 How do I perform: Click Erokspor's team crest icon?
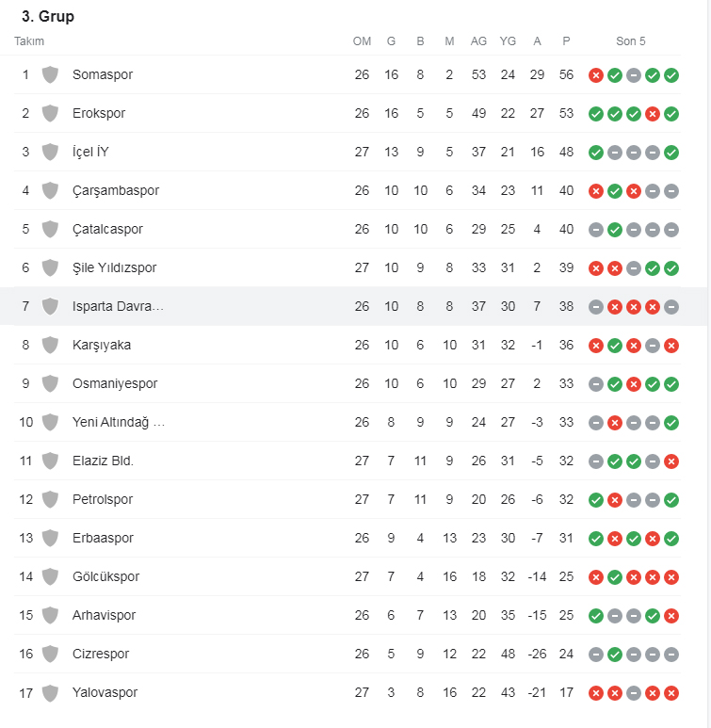point(50,113)
